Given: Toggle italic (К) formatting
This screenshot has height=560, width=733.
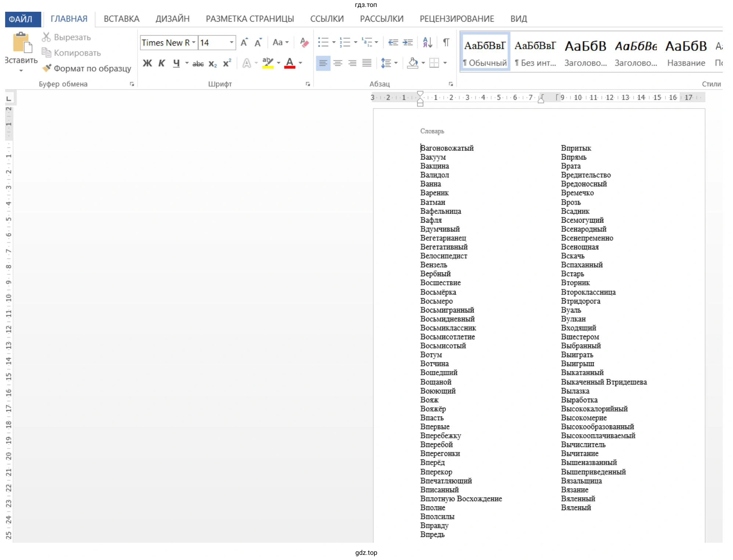Looking at the screenshot, I should (162, 63).
